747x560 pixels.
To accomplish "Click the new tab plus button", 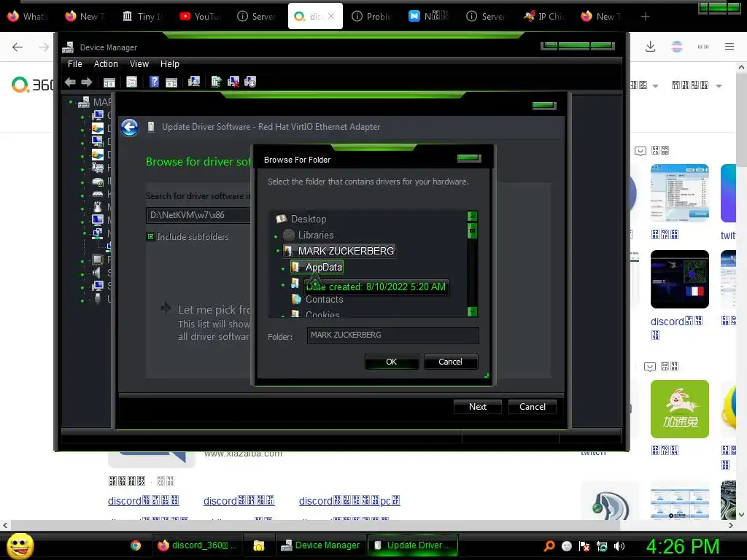I will (645, 17).
